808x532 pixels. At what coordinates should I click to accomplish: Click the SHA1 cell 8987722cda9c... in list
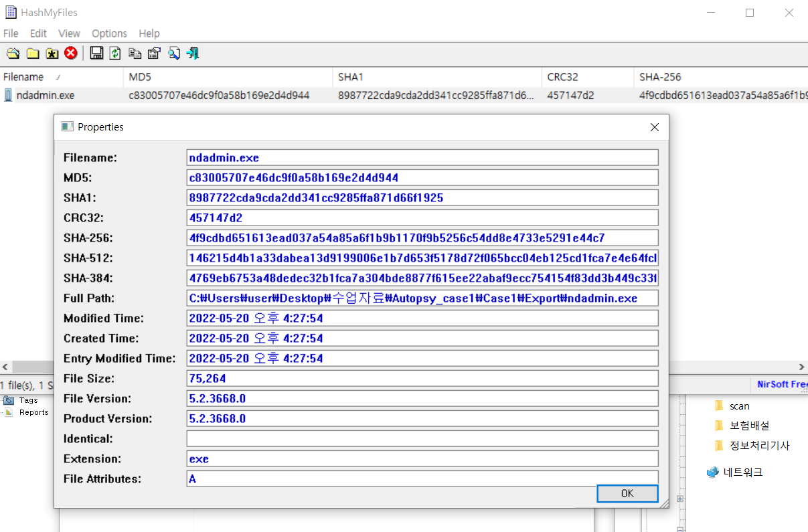click(436, 96)
